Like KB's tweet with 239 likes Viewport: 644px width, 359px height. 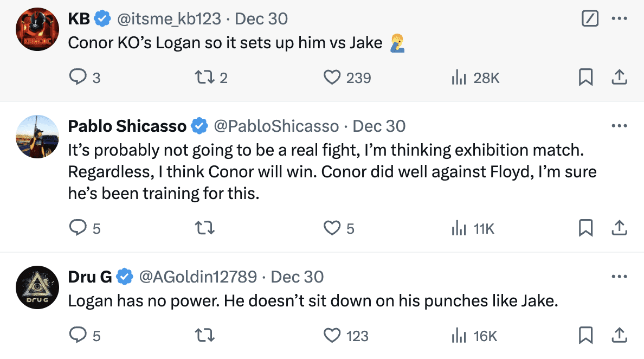coord(332,78)
